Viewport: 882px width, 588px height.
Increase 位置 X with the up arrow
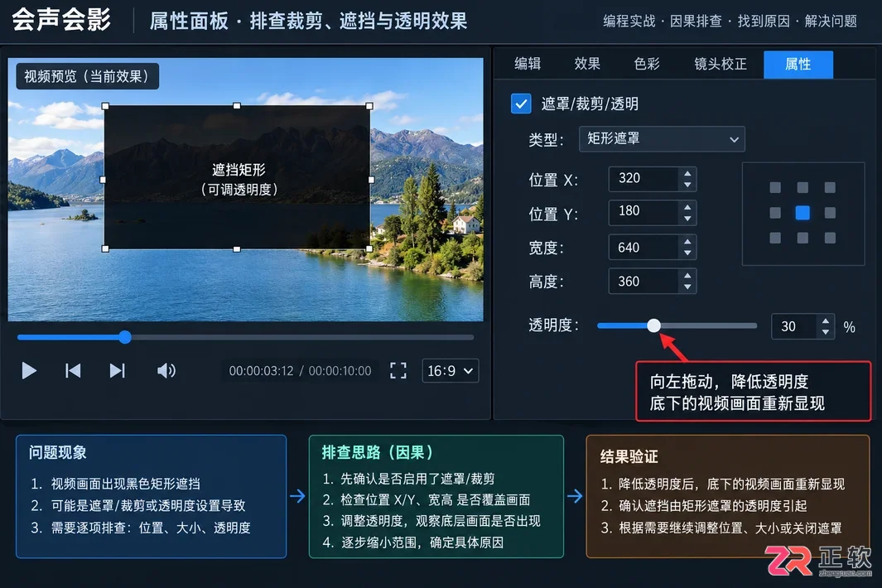pyautogui.click(x=687, y=173)
